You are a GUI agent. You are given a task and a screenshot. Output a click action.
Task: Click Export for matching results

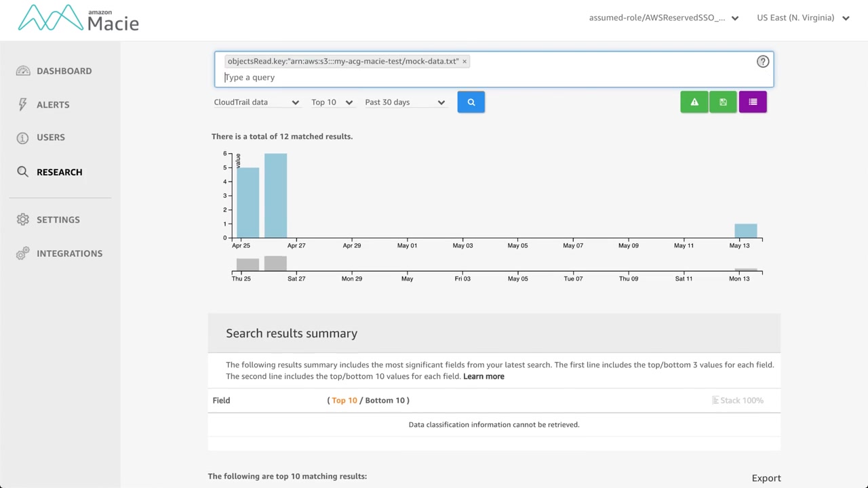(x=766, y=479)
